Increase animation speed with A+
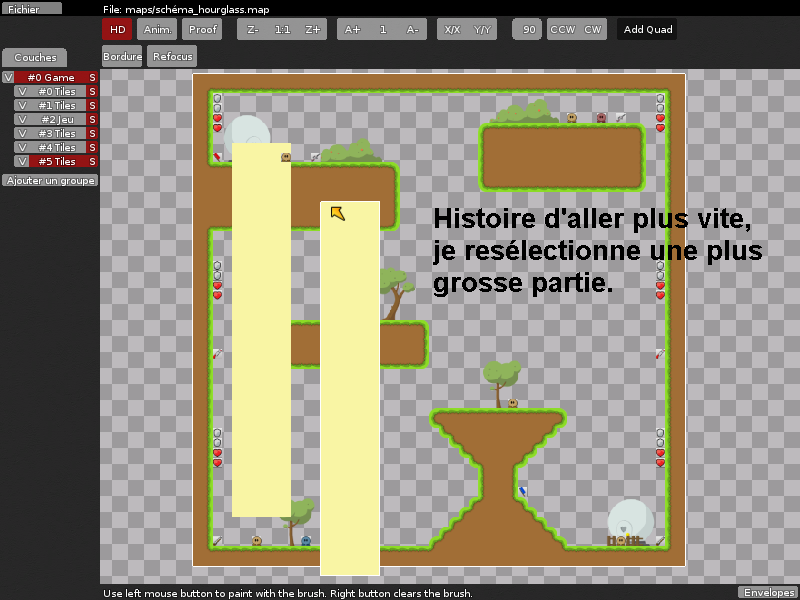 tap(353, 30)
